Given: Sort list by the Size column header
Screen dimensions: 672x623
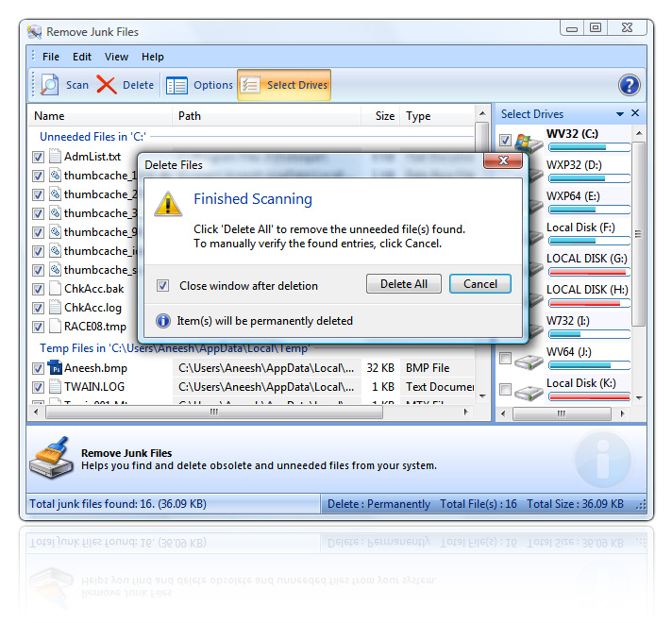Looking at the screenshot, I should 382,116.
